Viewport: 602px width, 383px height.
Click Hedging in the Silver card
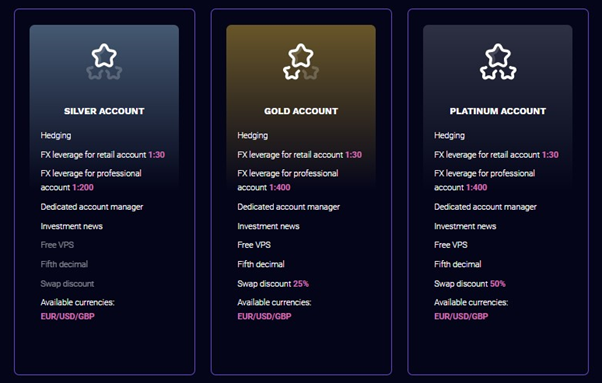coord(56,135)
